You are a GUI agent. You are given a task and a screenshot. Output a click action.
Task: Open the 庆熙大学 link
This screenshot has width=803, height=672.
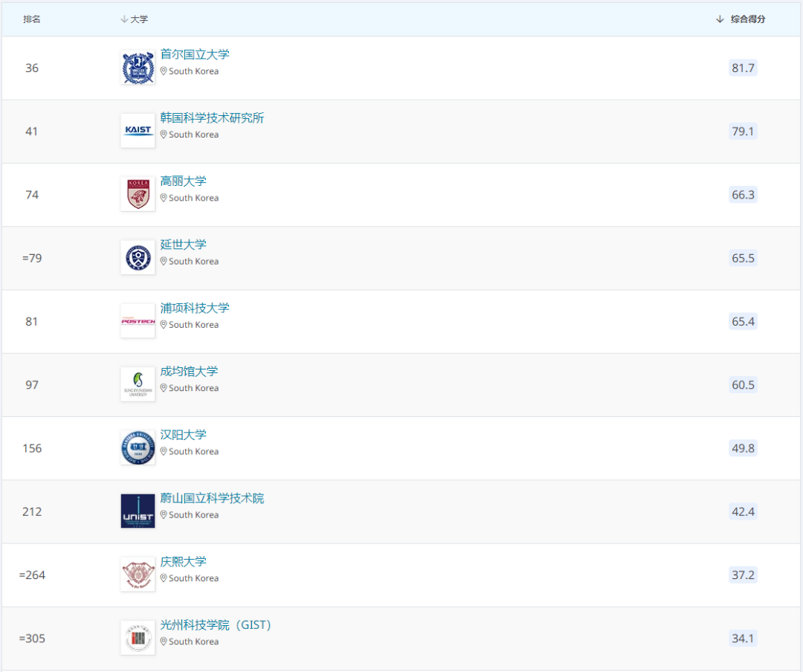coord(184,562)
